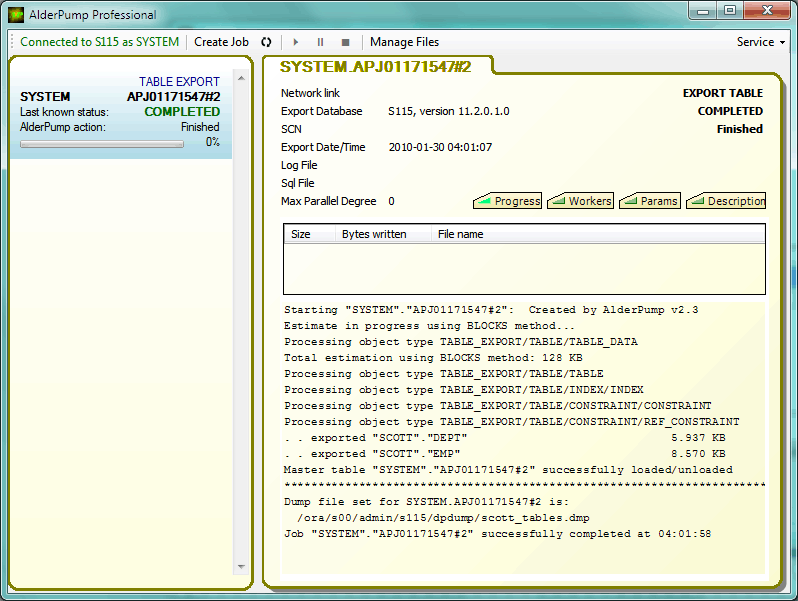Click the exported "SCOTT"."DEPT" log line
Screen dimensions: 798x601
(504, 438)
